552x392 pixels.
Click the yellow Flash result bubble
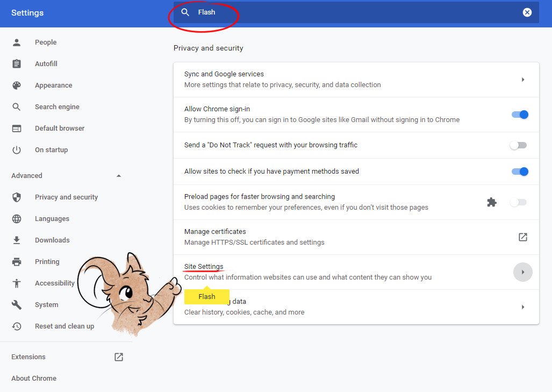(x=206, y=296)
